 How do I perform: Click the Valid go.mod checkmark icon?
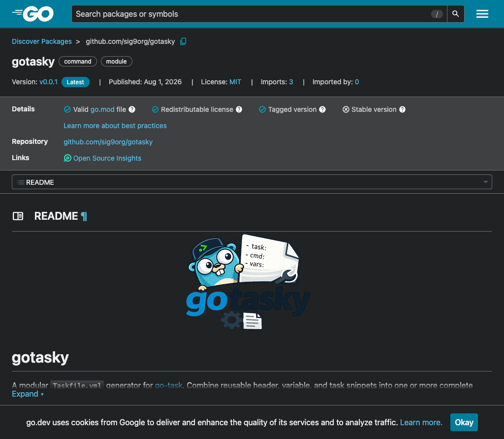67,109
